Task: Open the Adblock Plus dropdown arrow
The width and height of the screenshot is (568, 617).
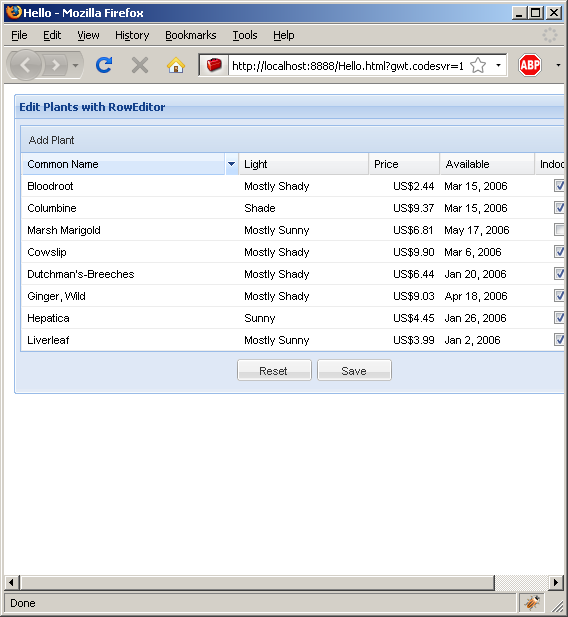Action: pyautogui.click(x=558, y=65)
